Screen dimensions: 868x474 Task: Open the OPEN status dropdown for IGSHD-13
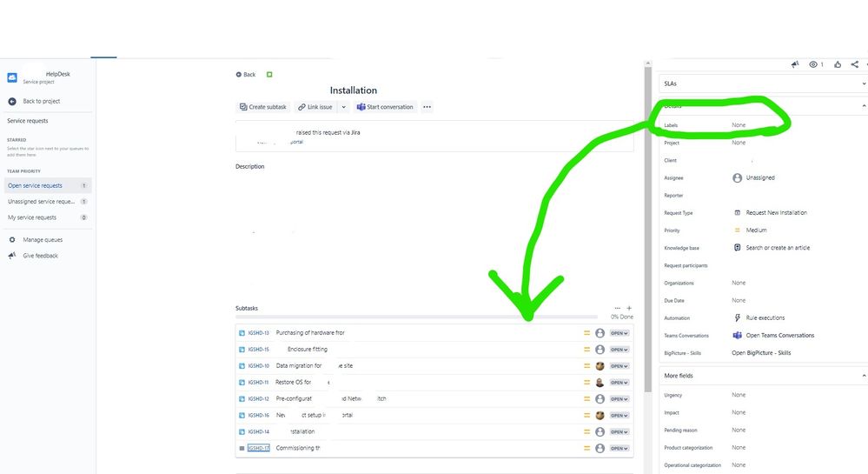[x=619, y=333]
